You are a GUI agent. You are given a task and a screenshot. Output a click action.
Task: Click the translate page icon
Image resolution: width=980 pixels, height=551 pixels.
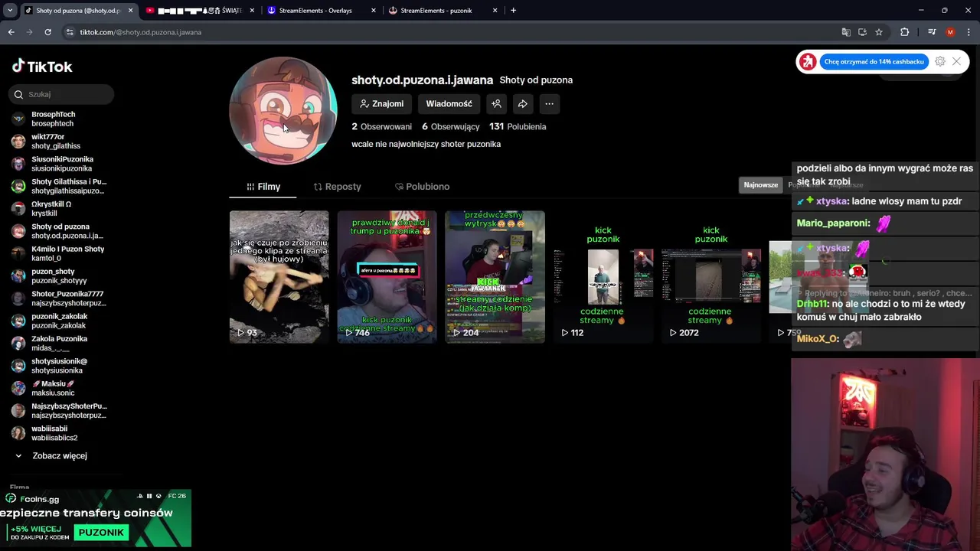click(x=845, y=32)
